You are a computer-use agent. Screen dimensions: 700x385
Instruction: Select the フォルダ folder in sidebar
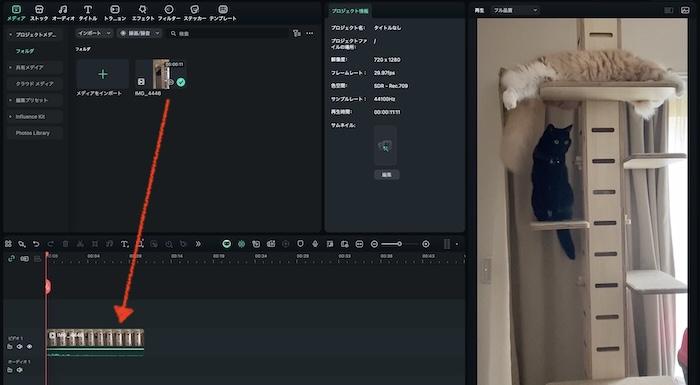pyautogui.click(x=25, y=51)
